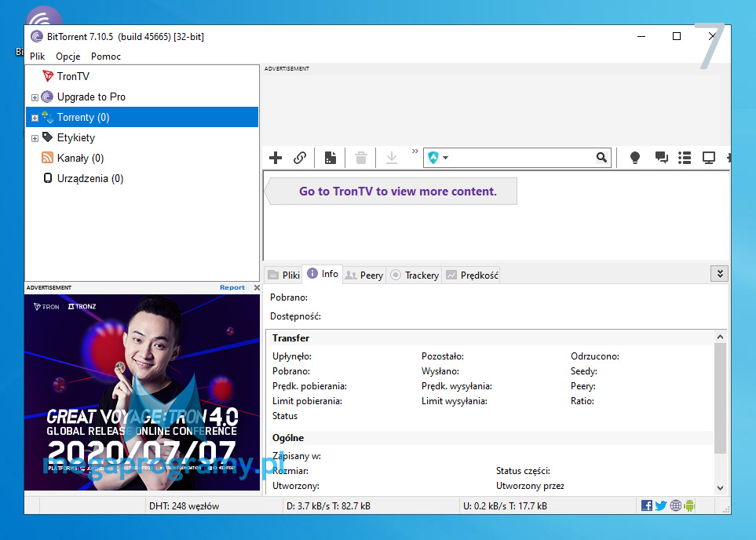Click info pane scrollbar up arrow
The width and height of the screenshot is (756, 540).
721,337
